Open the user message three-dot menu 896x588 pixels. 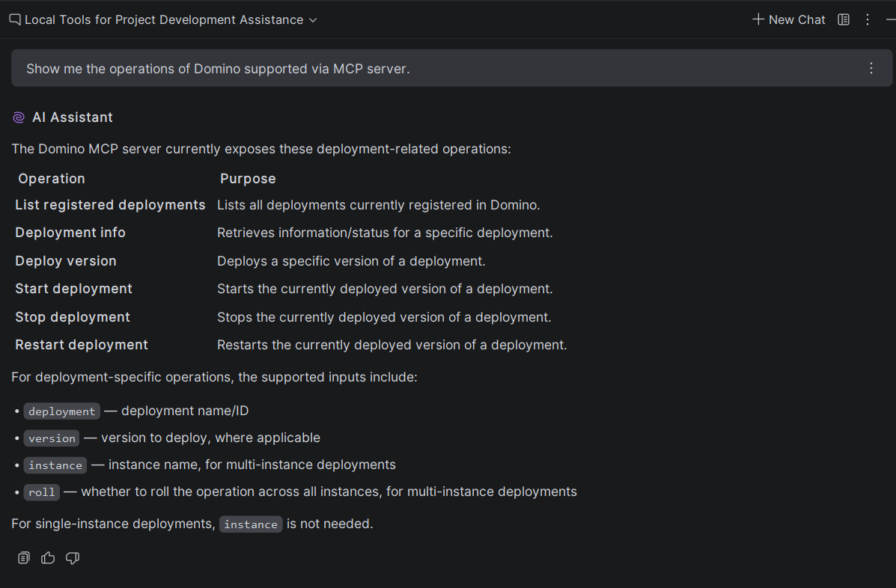click(x=871, y=69)
